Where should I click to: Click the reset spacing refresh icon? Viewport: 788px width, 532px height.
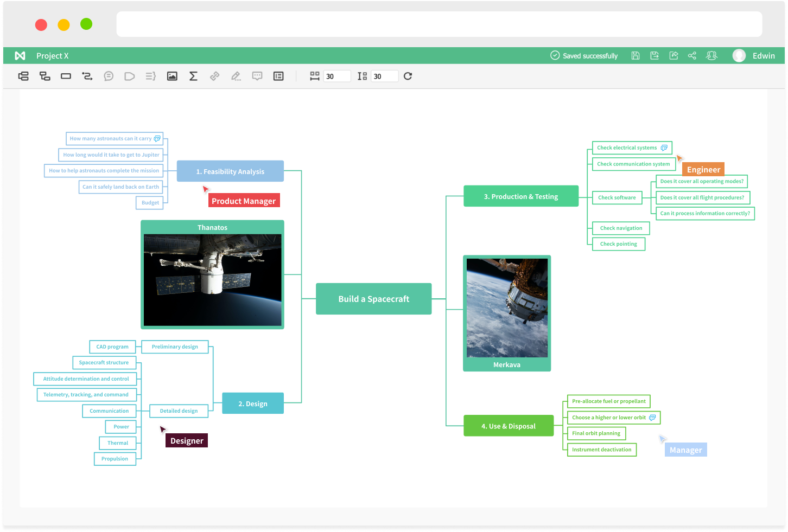(x=408, y=76)
